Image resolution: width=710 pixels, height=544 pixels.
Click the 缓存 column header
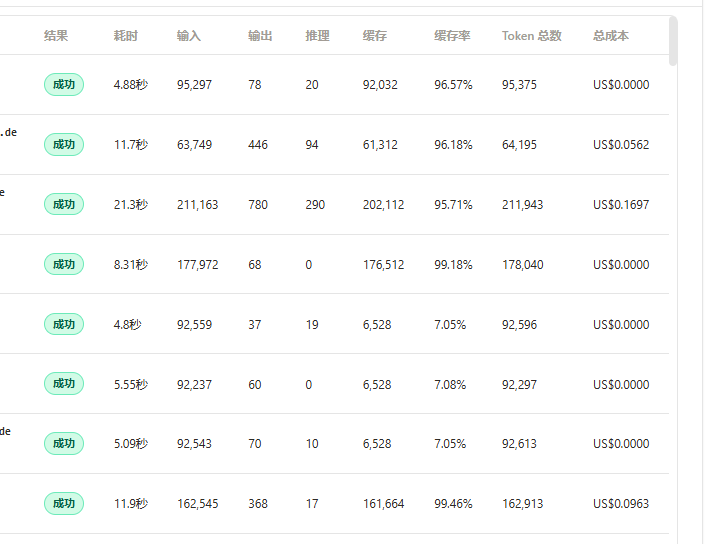coord(375,36)
